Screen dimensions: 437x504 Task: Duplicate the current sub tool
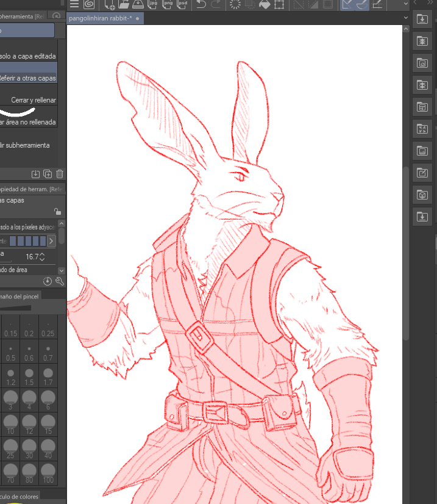(48, 175)
